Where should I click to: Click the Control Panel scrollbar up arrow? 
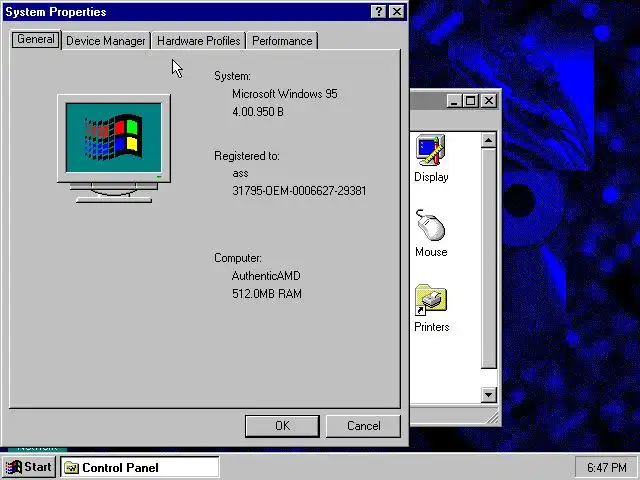tap(488, 140)
